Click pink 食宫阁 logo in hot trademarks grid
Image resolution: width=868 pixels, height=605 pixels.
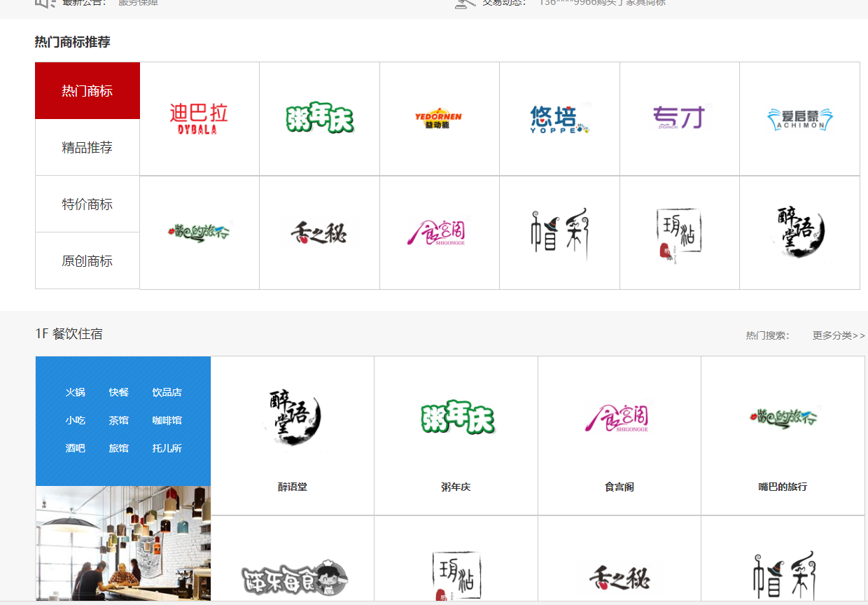click(436, 232)
